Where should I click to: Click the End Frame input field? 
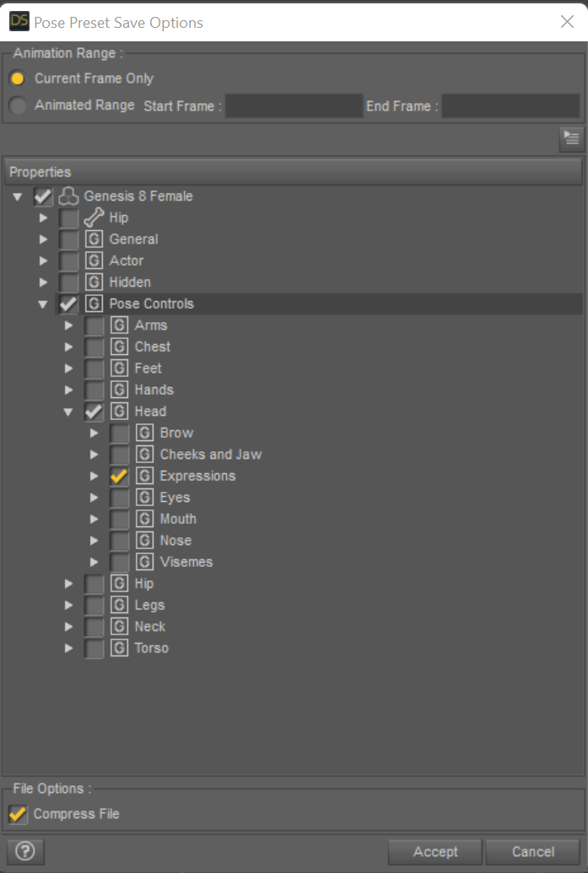(x=510, y=105)
